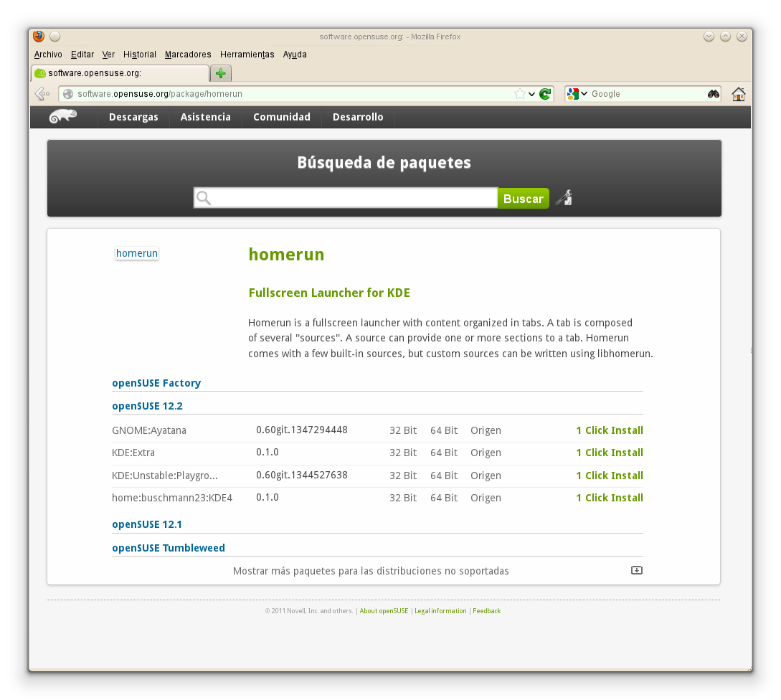
Task: Click 1 Click Install for KDE:Unstable:Playground
Action: pos(610,476)
